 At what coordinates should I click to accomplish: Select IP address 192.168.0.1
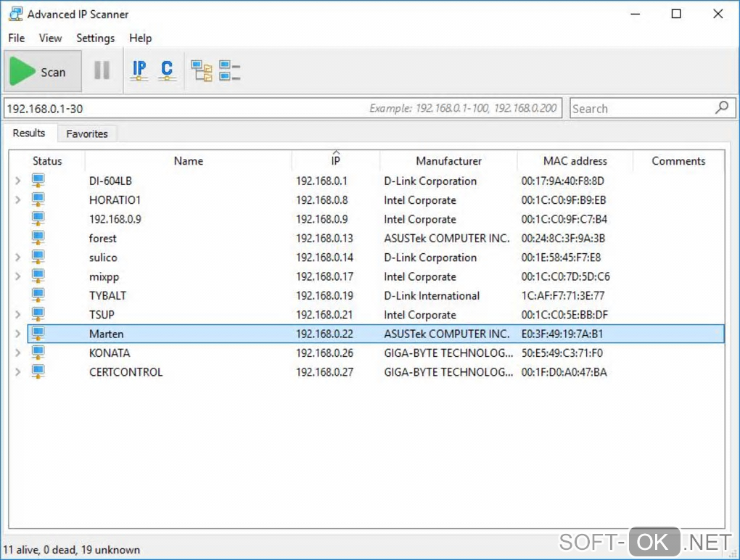321,181
